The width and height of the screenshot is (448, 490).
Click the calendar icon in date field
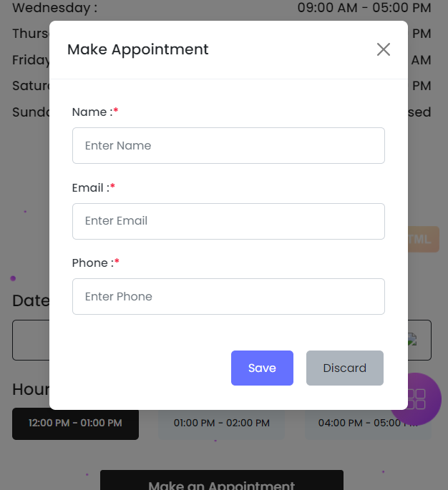tap(412, 340)
